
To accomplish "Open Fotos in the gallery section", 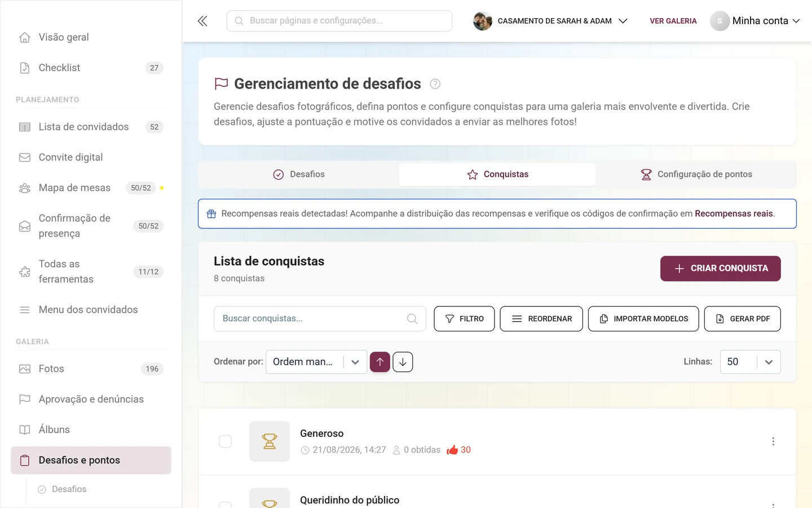I will pos(91,369).
